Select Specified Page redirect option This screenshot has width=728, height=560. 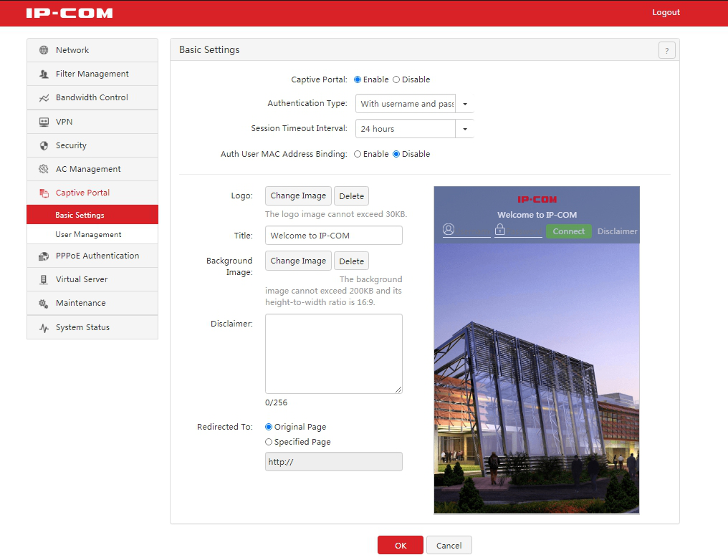(x=269, y=442)
